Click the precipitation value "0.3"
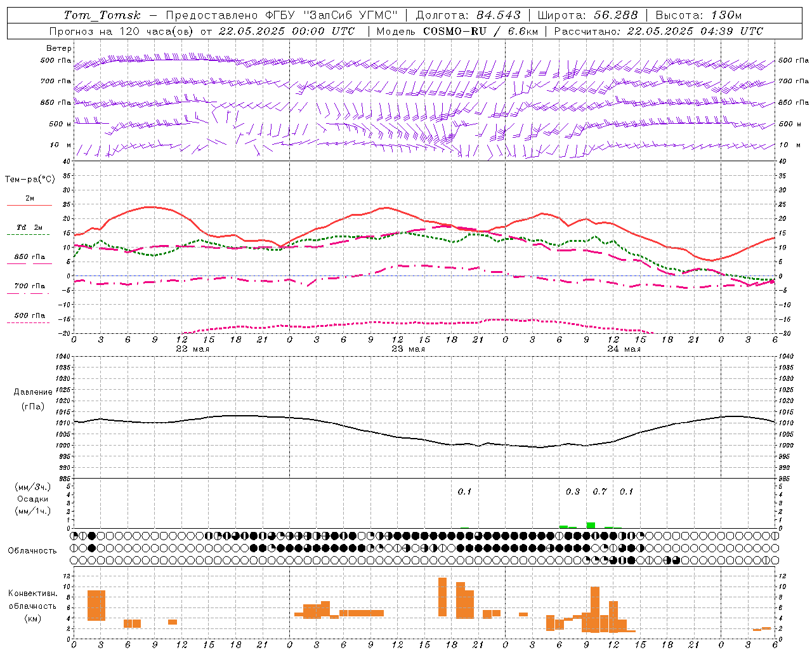 tap(573, 491)
